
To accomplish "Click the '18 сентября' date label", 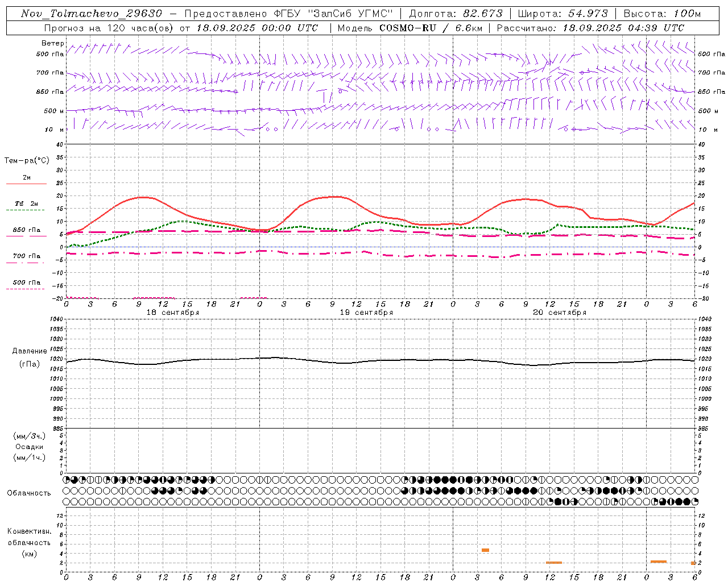I will [173, 313].
